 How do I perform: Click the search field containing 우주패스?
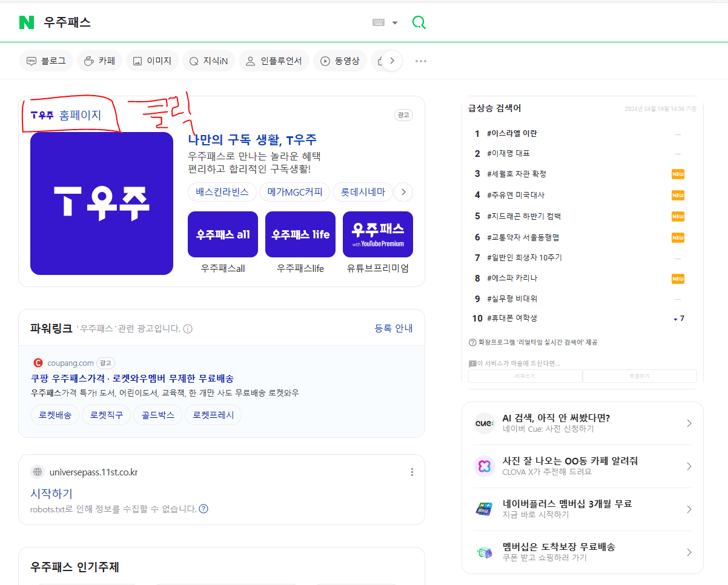tap(203, 22)
